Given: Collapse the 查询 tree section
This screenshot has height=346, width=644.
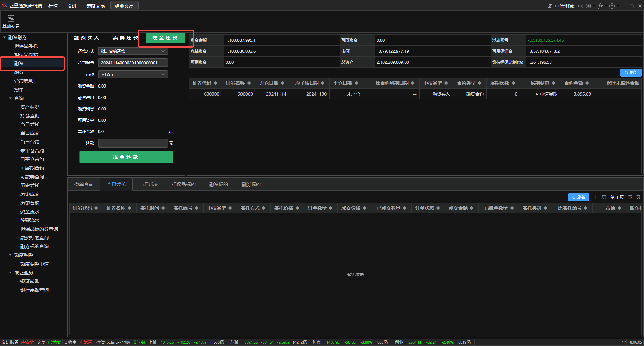Looking at the screenshot, I should click(x=10, y=98).
